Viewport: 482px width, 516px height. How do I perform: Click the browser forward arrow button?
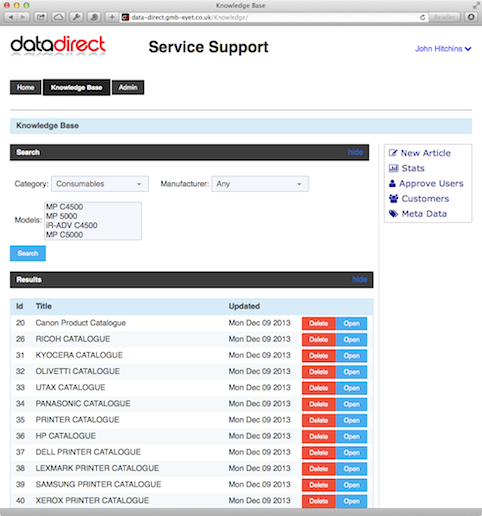click(23, 17)
